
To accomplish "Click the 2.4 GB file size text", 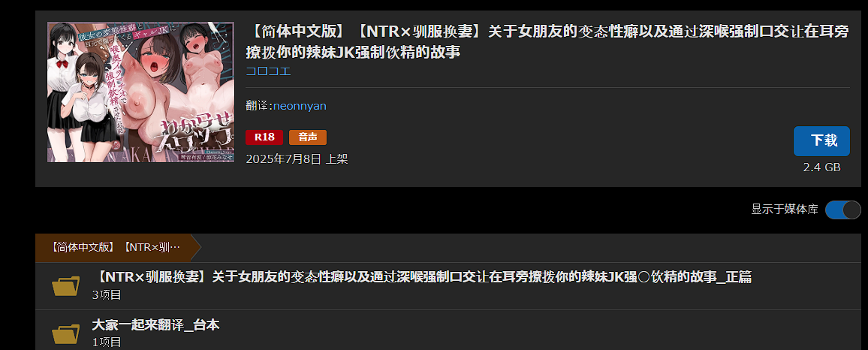I will point(821,167).
